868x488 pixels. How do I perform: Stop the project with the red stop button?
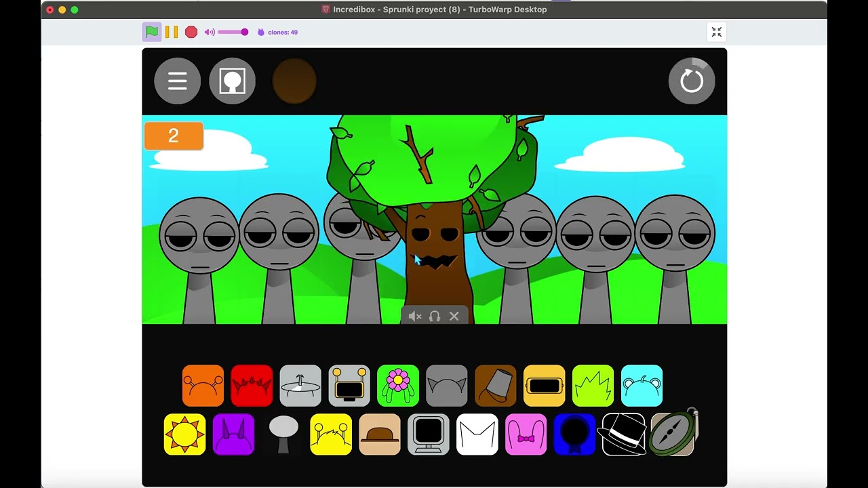click(191, 32)
